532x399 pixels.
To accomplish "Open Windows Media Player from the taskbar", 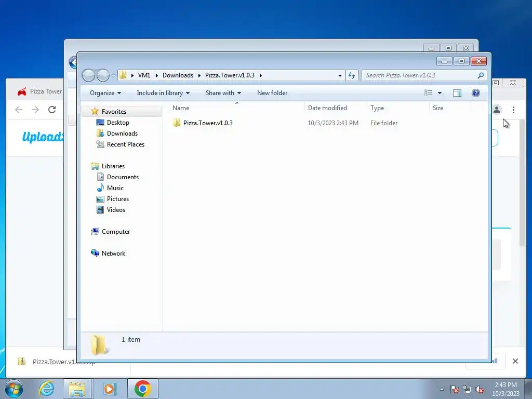I will coord(110,389).
